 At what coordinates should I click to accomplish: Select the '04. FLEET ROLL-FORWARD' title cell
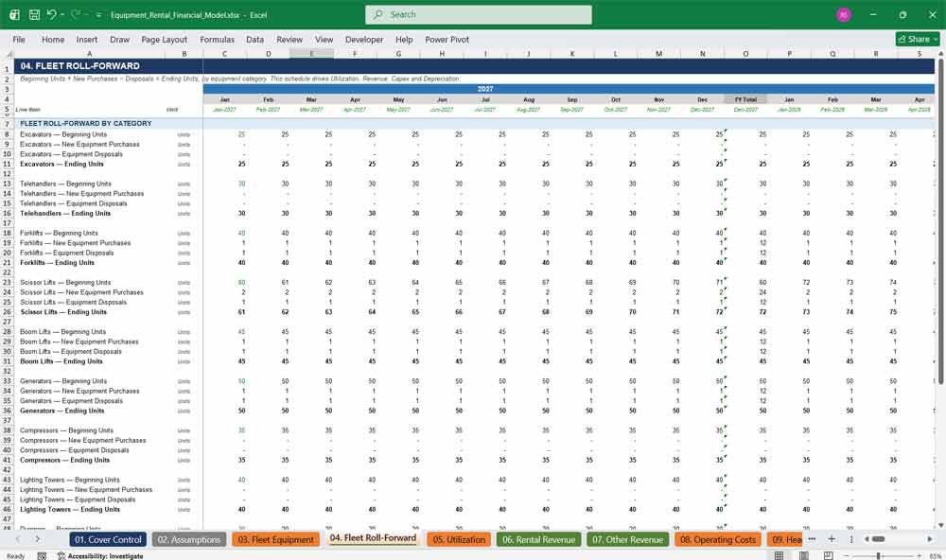click(x=89, y=66)
